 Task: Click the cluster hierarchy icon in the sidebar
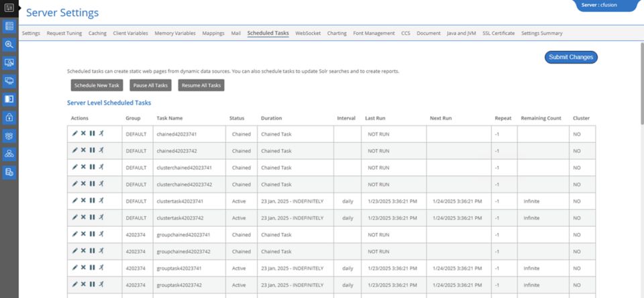(x=9, y=154)
